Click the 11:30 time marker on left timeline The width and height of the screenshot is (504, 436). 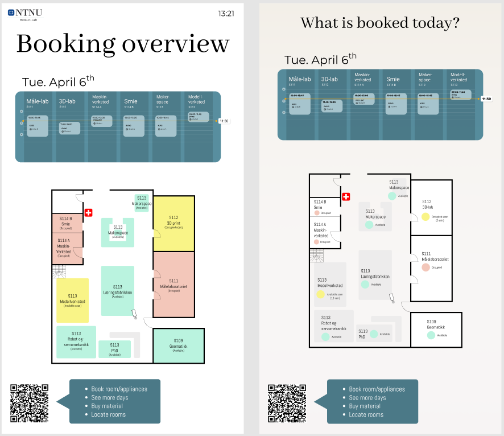(x=224, y=121)
